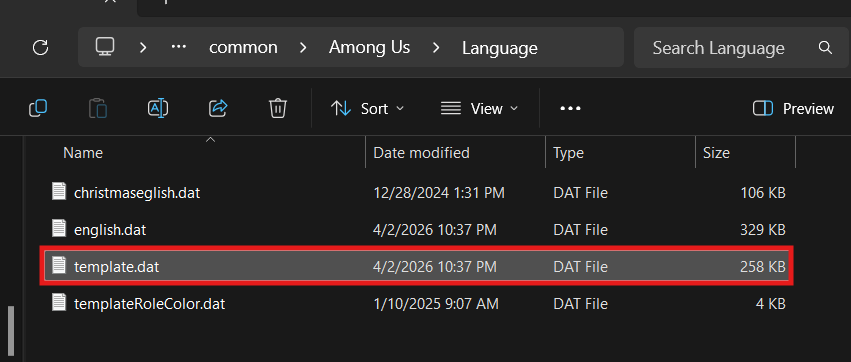Click the Rename icon in toolbar
The height and width of the screenshot is (362, 851).
pyautogui.click(x=158, y=109)
